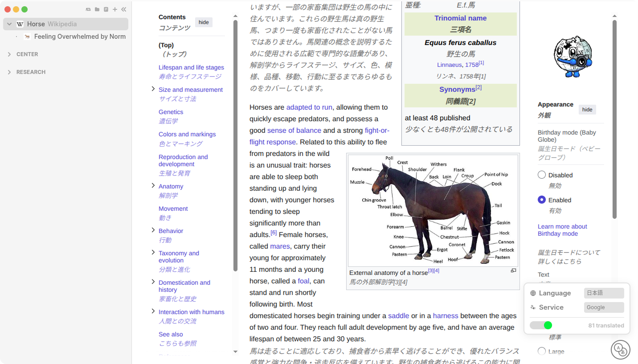Screen dimensions: 638x364
Task: Open the mares link
Action: pyautogui.click(x=280, y=246)
